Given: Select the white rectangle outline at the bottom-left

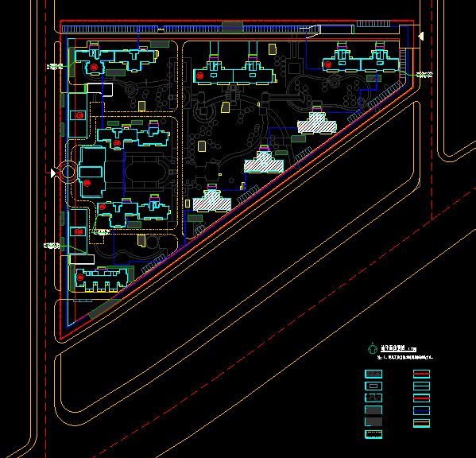Looking at the screenshot, I should [x=82, y=259].
